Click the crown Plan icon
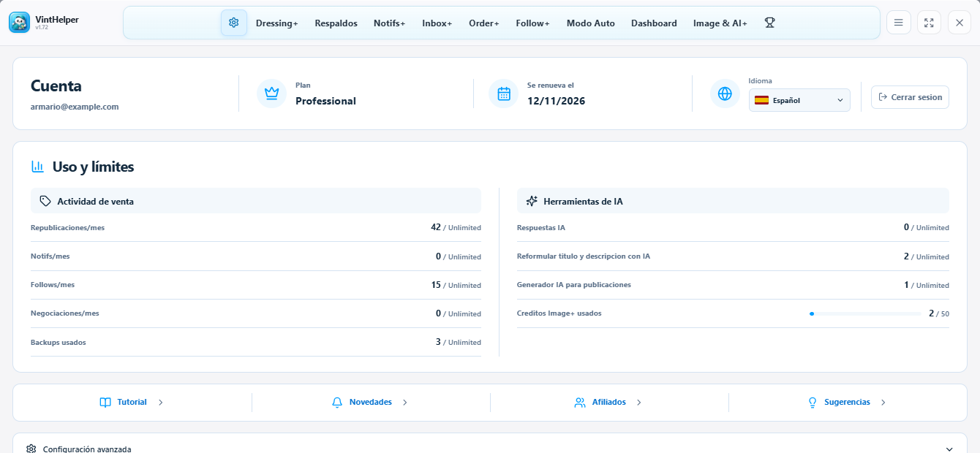This screenshot has width=980, height=453. click(272, 94)
